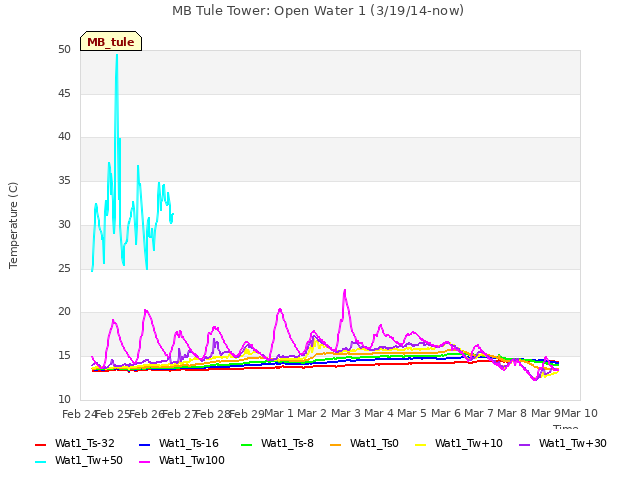The width and height of the screenshot is (640, 480).
Task: Select the Wat1_Tw+30 legend label
Action: pos(573,444)
